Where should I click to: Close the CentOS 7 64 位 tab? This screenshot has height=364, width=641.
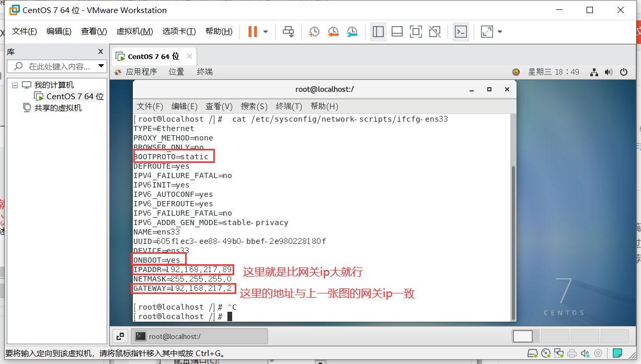(189, 56)
